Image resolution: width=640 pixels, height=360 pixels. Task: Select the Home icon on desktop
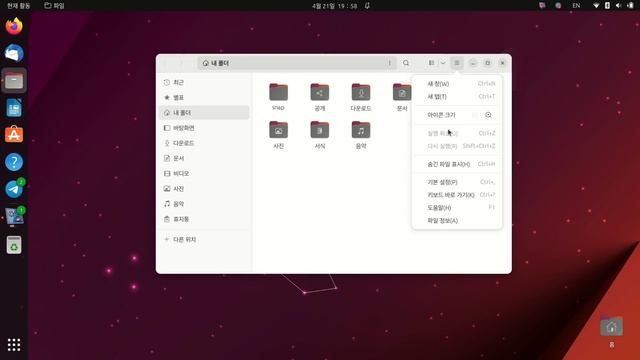coord(611,327)
